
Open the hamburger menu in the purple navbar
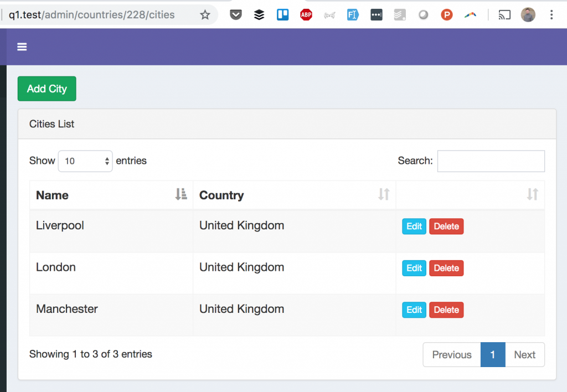pyautogui.click(x=22, y=47)
